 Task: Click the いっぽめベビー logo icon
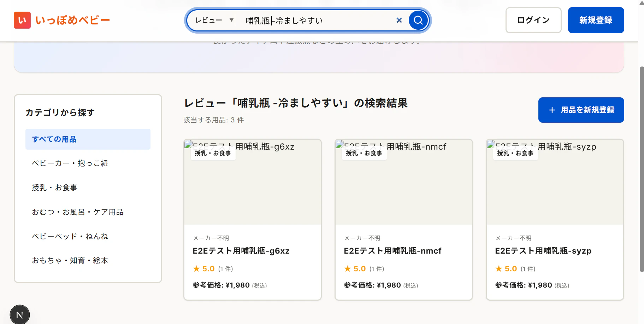22,20
